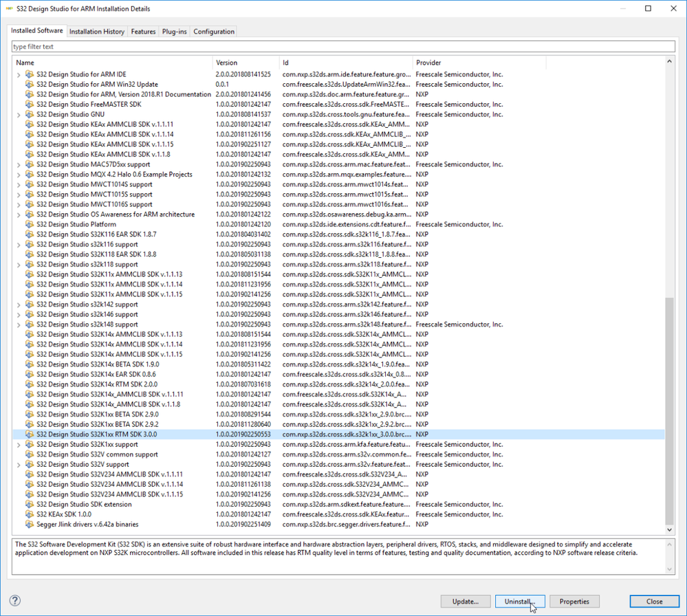
Task: Expand the S32 Design Studio GNU node
Action: pos(19,115)
